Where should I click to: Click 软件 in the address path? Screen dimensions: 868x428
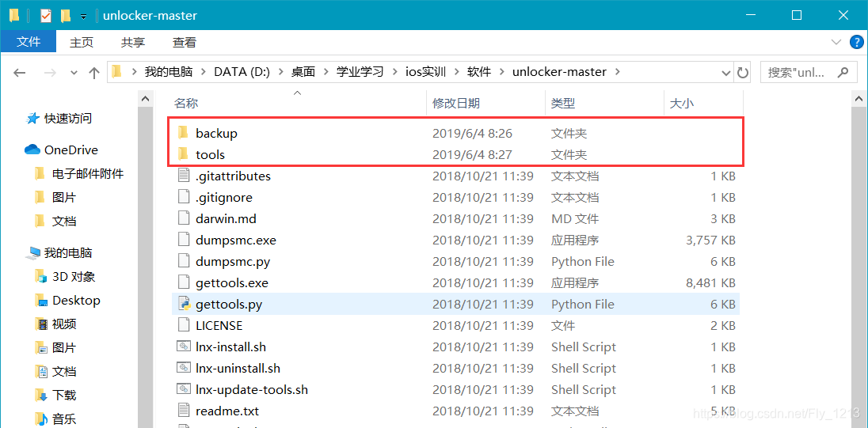(479, 72)
